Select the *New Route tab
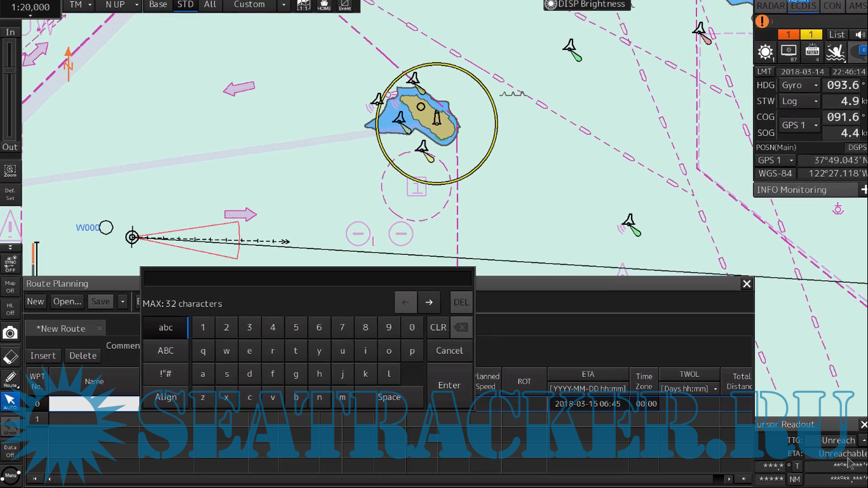The height and width of the screenshot is (488, 868). pyautogui.click(x=61, y=329)
